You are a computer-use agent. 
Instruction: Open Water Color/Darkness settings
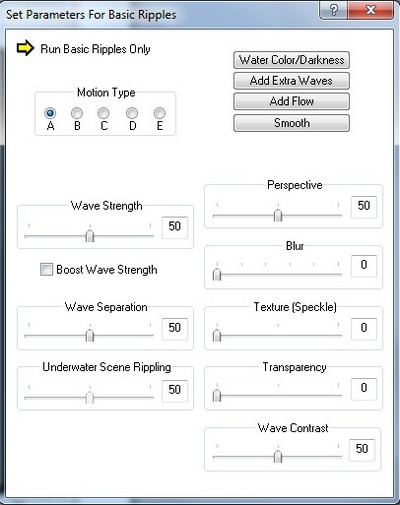pyautogui.click(x=292, y=60)
